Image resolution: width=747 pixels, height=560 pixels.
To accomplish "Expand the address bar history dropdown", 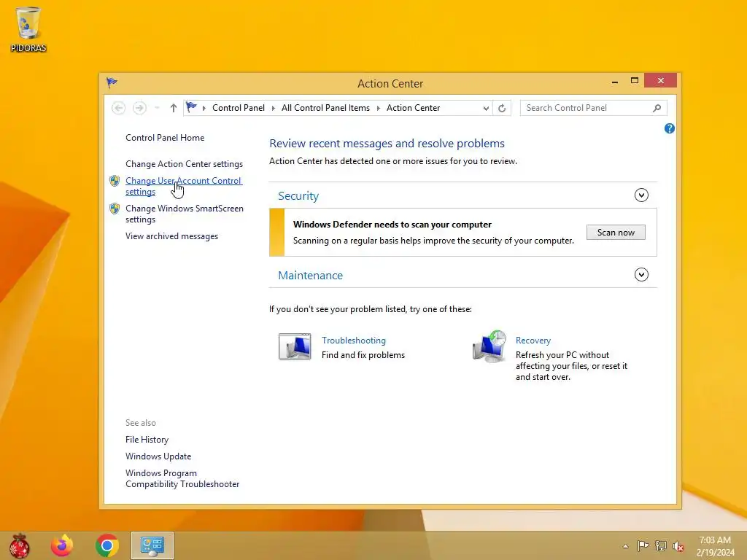I will (485, 108).
